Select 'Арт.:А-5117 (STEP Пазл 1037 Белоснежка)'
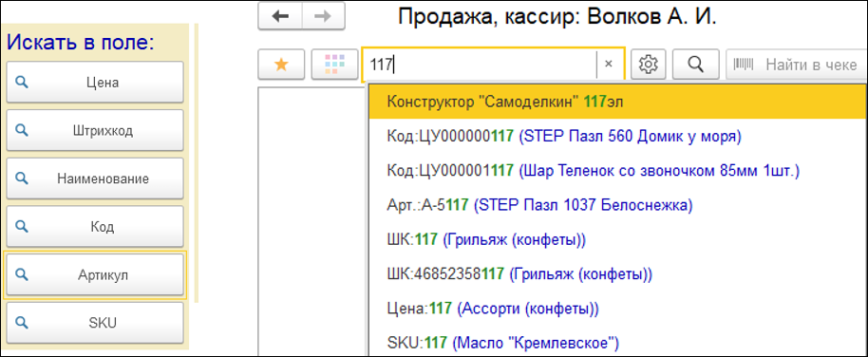The width and height of the screenshot is (868, 357). pyautogui.click(x=618, y=205)
